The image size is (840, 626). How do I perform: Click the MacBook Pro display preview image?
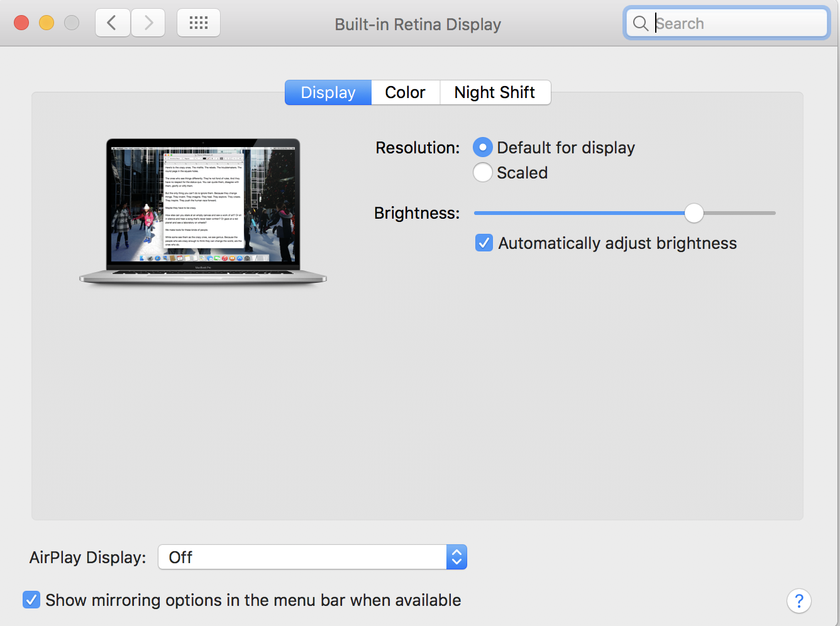tap(203, 212)
